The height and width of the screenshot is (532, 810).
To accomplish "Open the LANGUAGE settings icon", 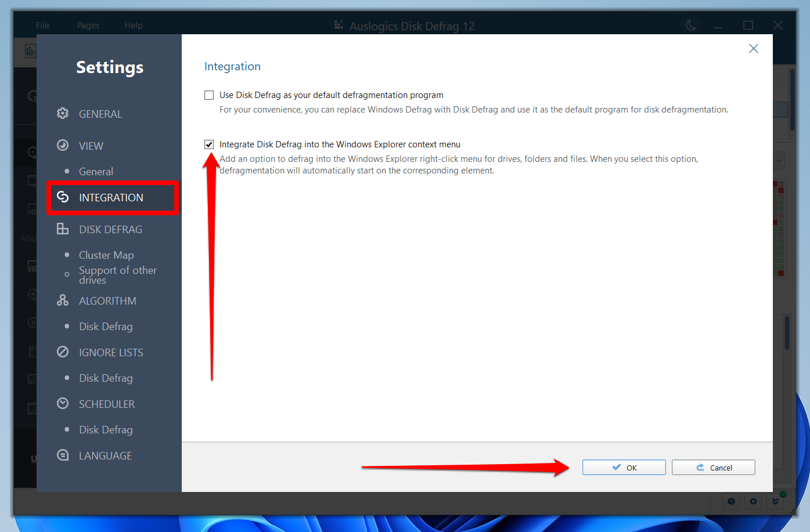I will pyautogui.click(x=63, y=455).
